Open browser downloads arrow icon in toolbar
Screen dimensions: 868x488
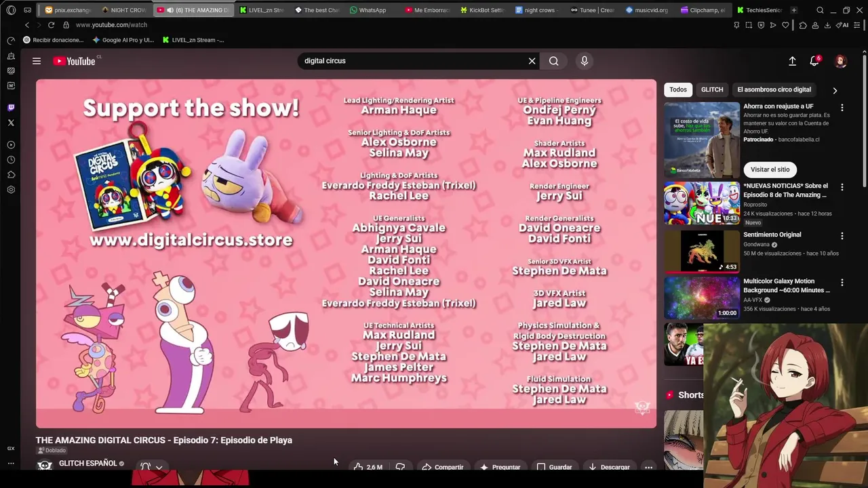coord(827,25)
